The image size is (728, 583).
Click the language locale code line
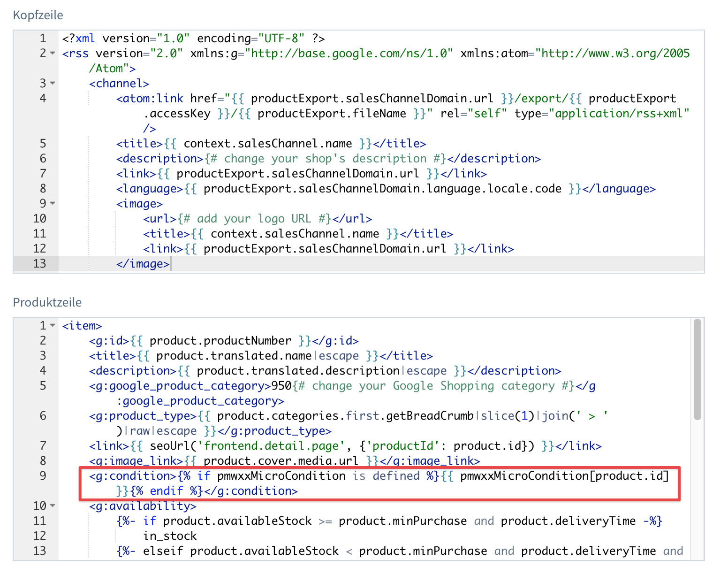[386, 189]
